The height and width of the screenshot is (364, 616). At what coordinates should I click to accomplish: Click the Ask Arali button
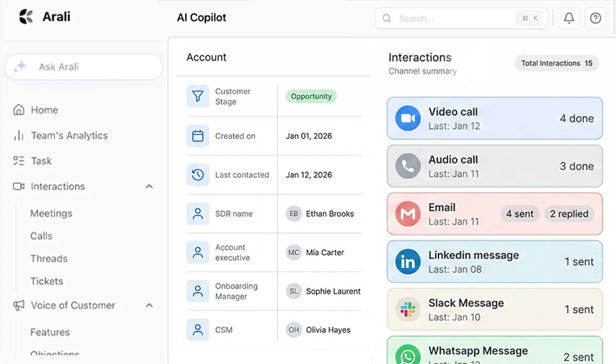(84, 67)
